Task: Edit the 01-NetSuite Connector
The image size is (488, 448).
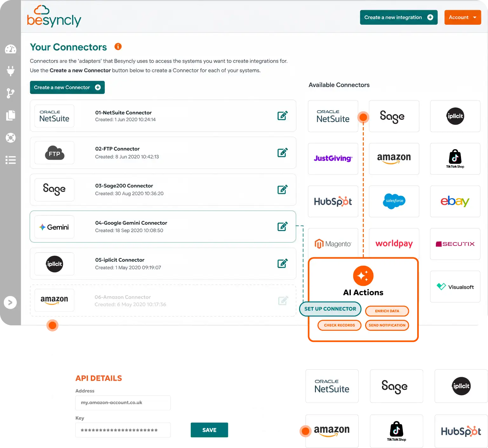Action: [282, 116]
